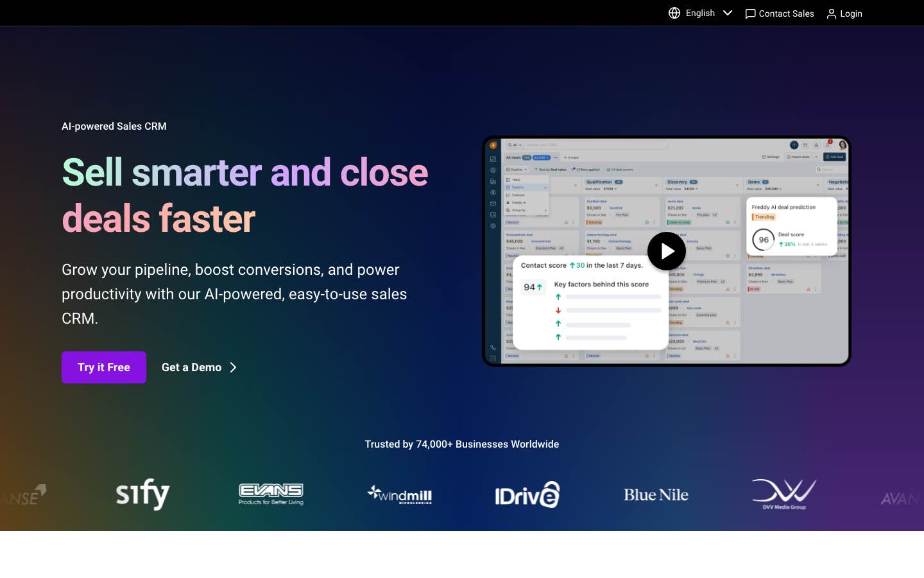
Task: Click the user avatar in the CRM header
Action: click(x=843, y=146)
